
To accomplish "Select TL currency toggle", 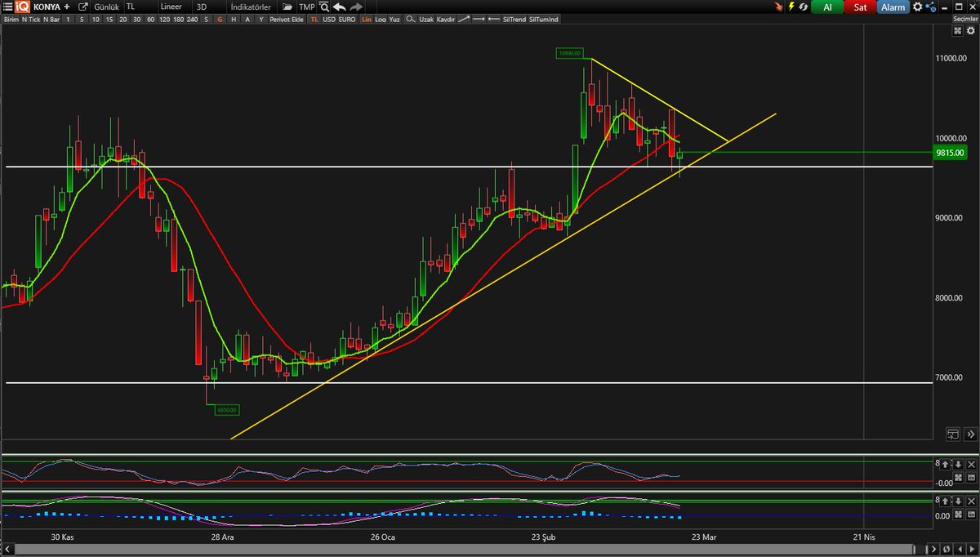I will [314, 18].
